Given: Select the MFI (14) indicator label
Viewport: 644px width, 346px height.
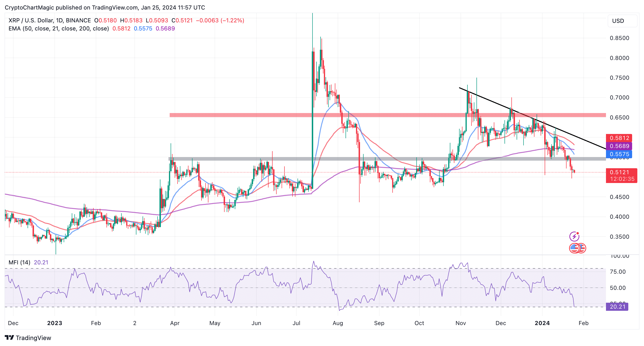Looking at the screenshot, I should 19,262.
